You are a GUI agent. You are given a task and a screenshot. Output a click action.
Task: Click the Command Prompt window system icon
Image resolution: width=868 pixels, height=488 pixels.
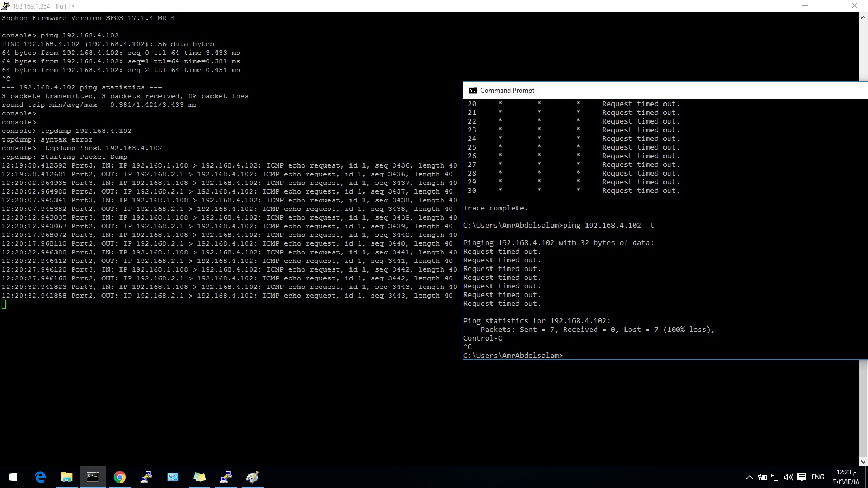pyautogui.click(x=473, y=91)
